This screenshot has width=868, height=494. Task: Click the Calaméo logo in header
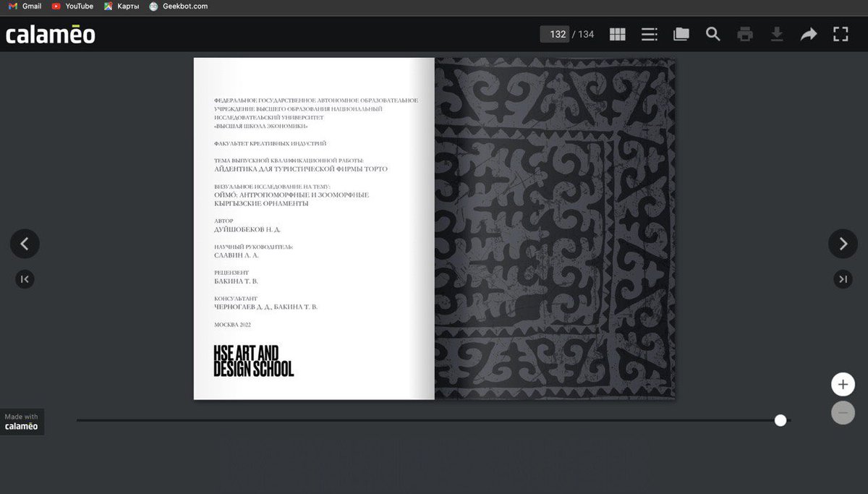click(x=51, y=34)
